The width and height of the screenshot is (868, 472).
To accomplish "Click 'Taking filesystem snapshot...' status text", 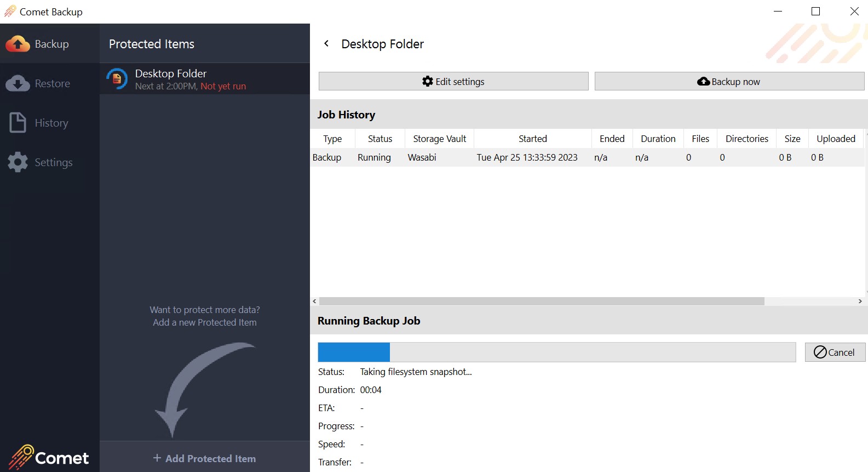I will 416,372.
